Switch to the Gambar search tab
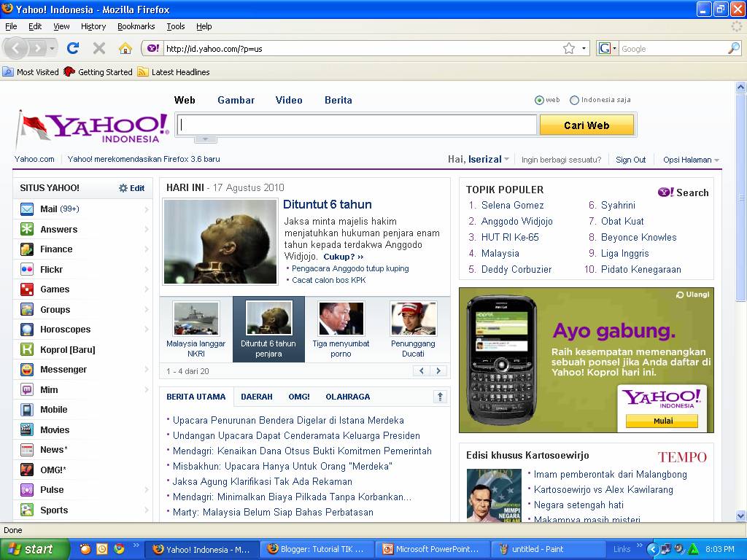The image size is (747, 560). (236, 100)
